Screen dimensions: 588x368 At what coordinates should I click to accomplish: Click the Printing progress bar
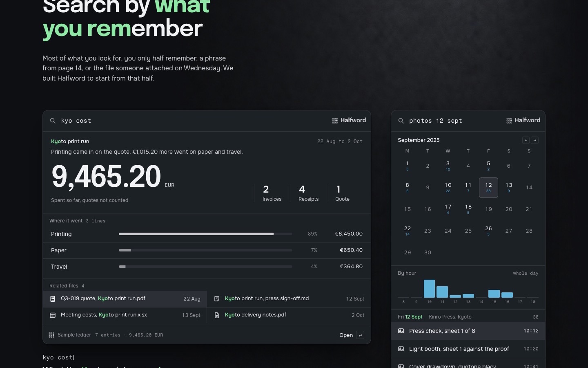pyautogui.click(x=205, y=234)
